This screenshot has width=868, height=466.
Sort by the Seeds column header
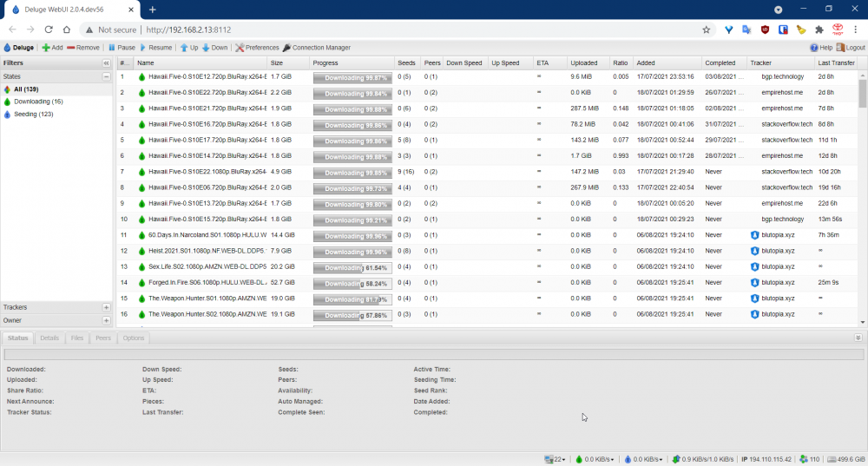(407, 63)
